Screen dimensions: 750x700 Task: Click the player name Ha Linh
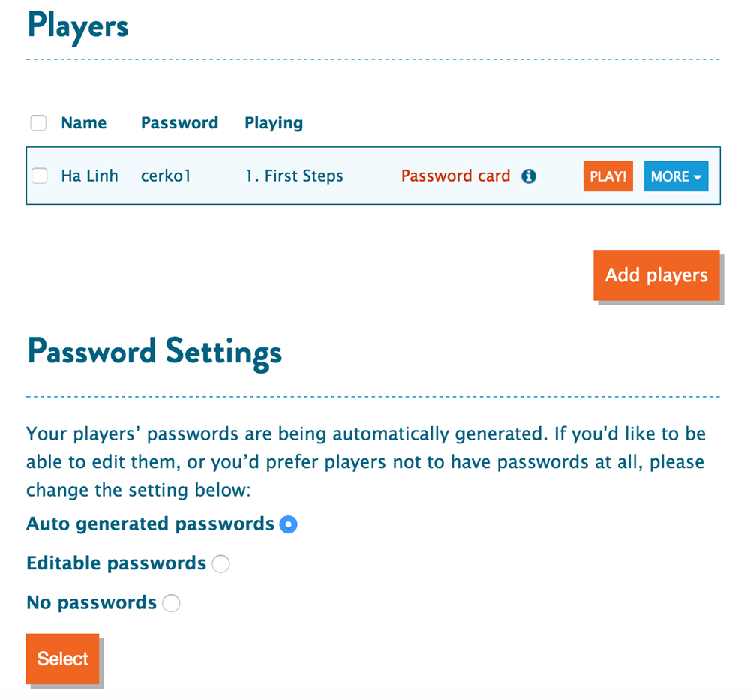coord(90,176)
